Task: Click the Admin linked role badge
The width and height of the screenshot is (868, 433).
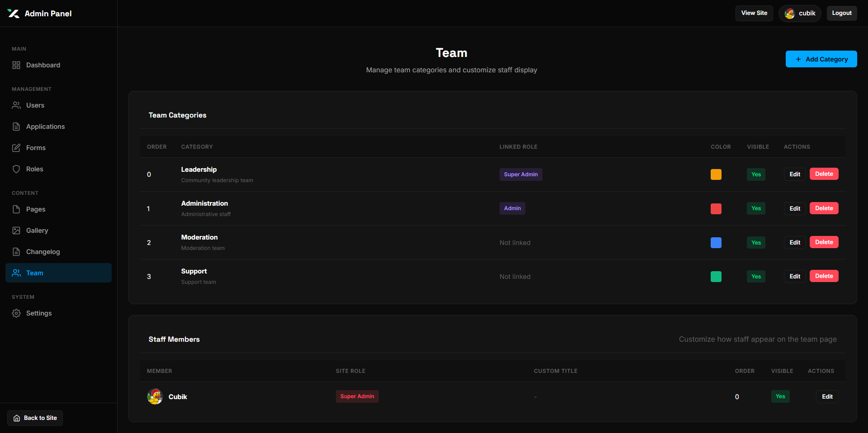Action: 512,208
